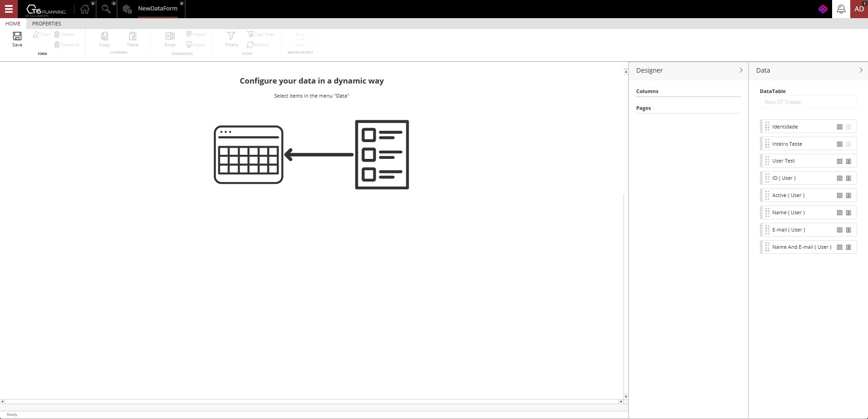This screenshot has width=868, height=419.
Task: Collapse the Data panel
Action: pos(861,70)
